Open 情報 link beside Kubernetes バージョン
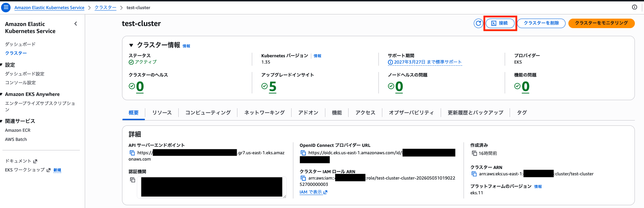This screenshot has width=644, height=208. pyautogui.click(x=317, y=56)
